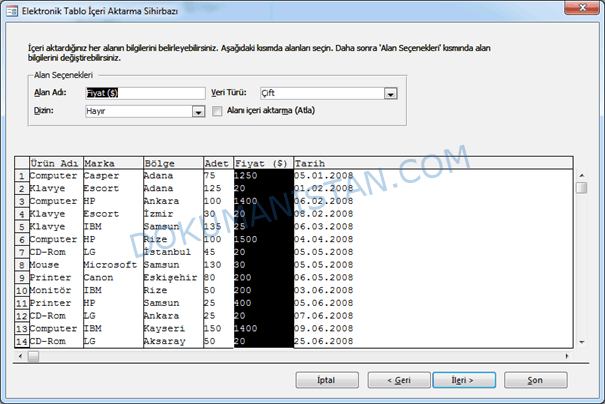Viewport: 605px width, 404px height.
Task: Click the 'İstanbul' region cell
Action: (x=173, y=252)
